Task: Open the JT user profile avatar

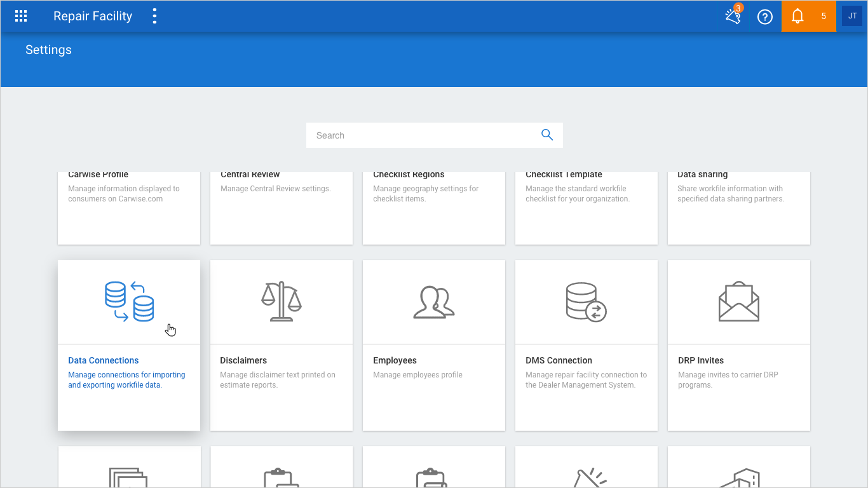Action: click(x=852, y=17)
